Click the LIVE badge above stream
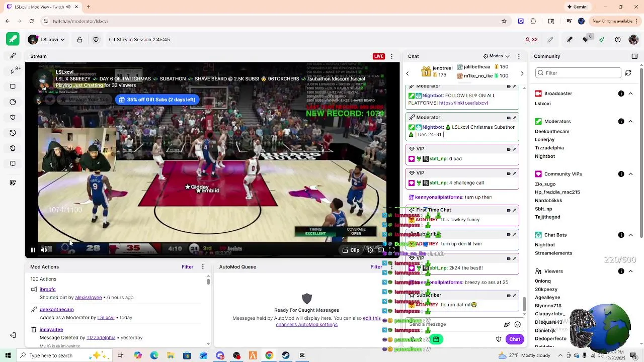This screenshot has width=644, height=362. tap(378, 56)
